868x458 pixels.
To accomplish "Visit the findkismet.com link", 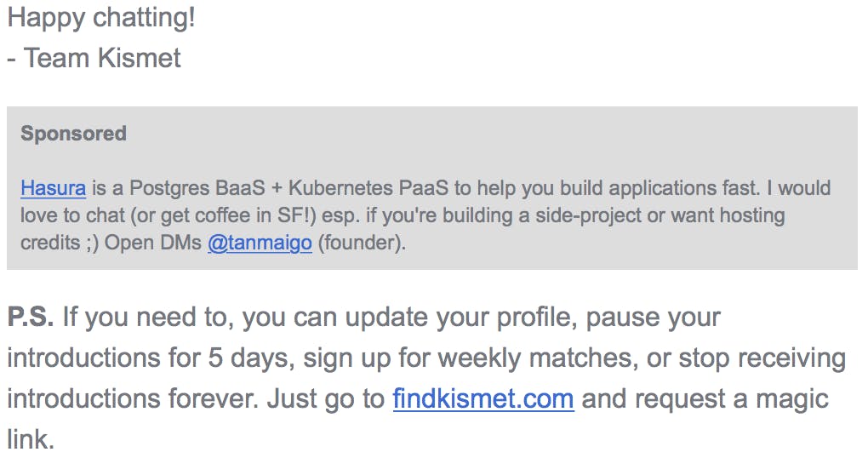I will [483, 398].
